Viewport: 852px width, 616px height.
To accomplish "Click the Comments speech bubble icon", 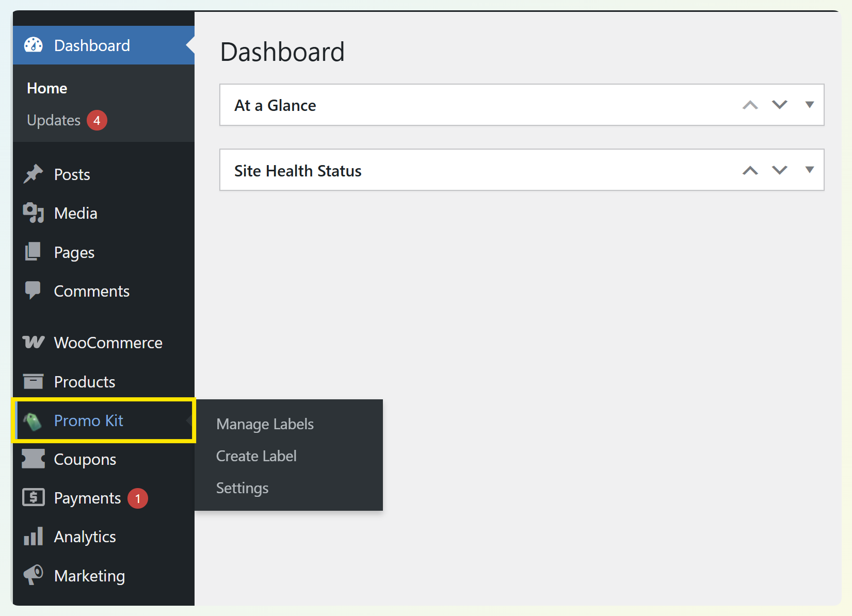I will tap(34, 290).
